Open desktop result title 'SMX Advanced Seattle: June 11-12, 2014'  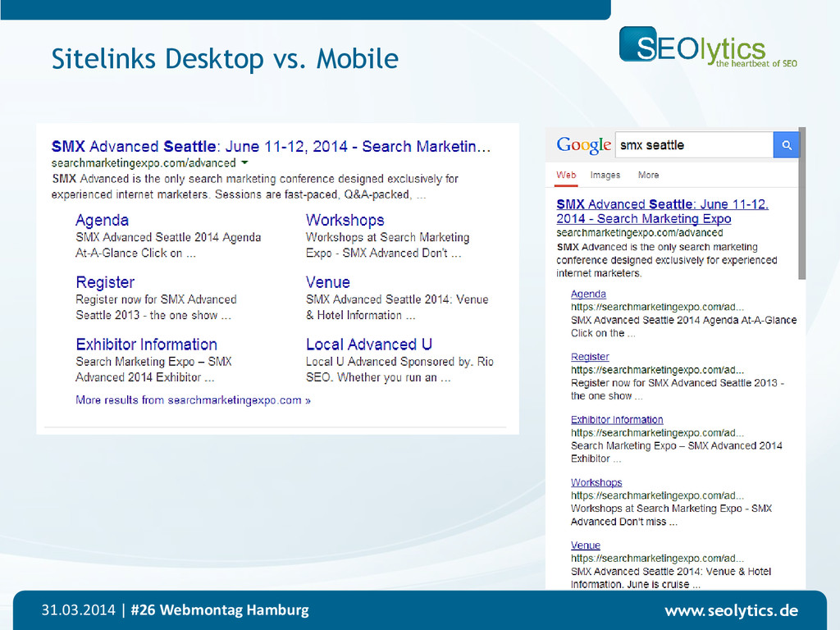pos(271,146)
